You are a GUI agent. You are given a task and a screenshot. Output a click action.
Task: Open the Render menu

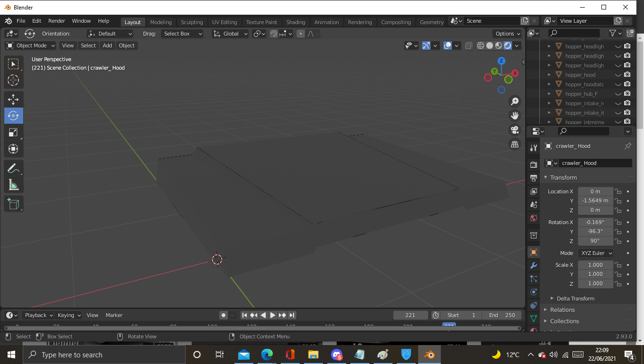(x=57, y=21)
